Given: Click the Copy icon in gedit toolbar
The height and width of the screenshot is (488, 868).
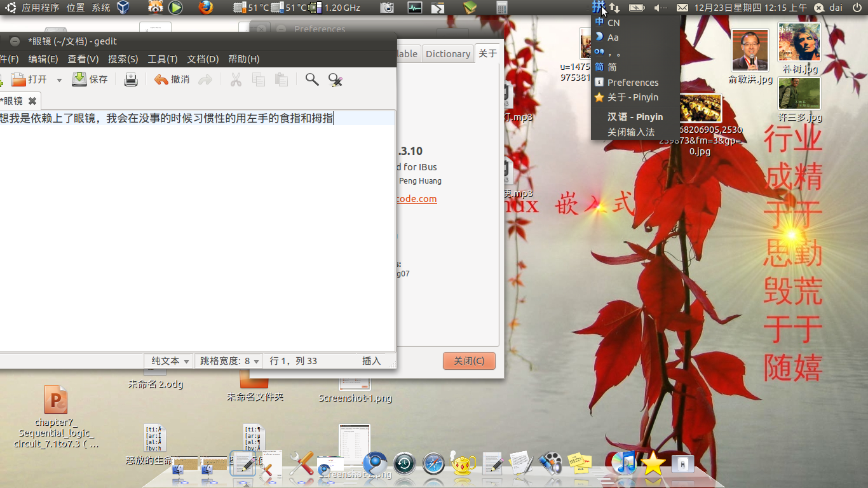Looking at the screenshot, I should [258, 79].
